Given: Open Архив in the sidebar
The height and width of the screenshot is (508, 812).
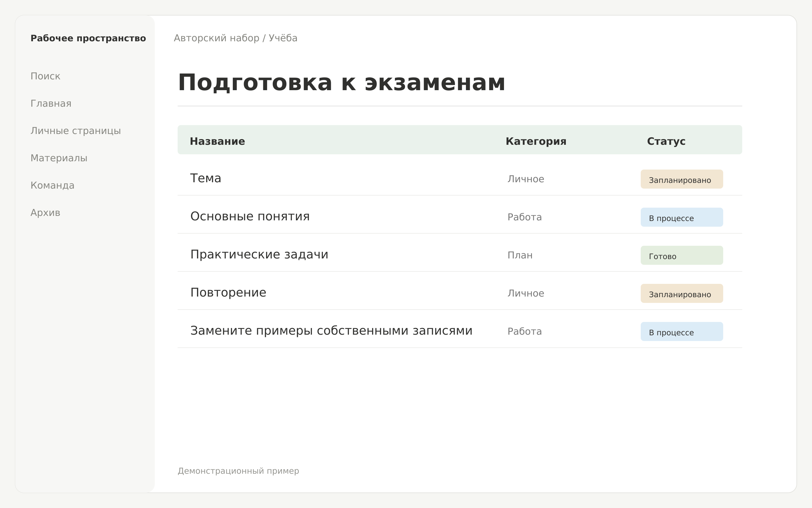Looking at the screenshot, I should tap(45, 213).
